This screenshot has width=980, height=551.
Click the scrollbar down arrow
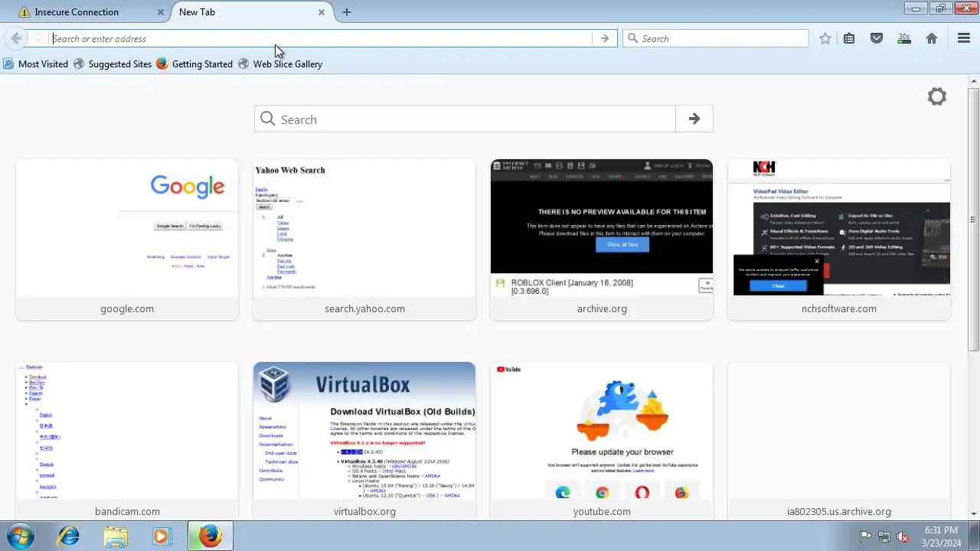(x=974, y=514)
